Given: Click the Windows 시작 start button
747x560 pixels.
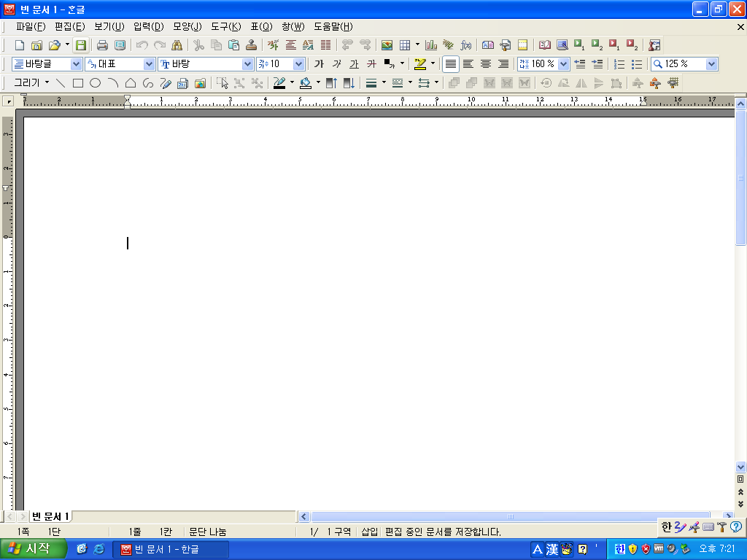Looking at the screenshot, I should [x=32, y=549].
